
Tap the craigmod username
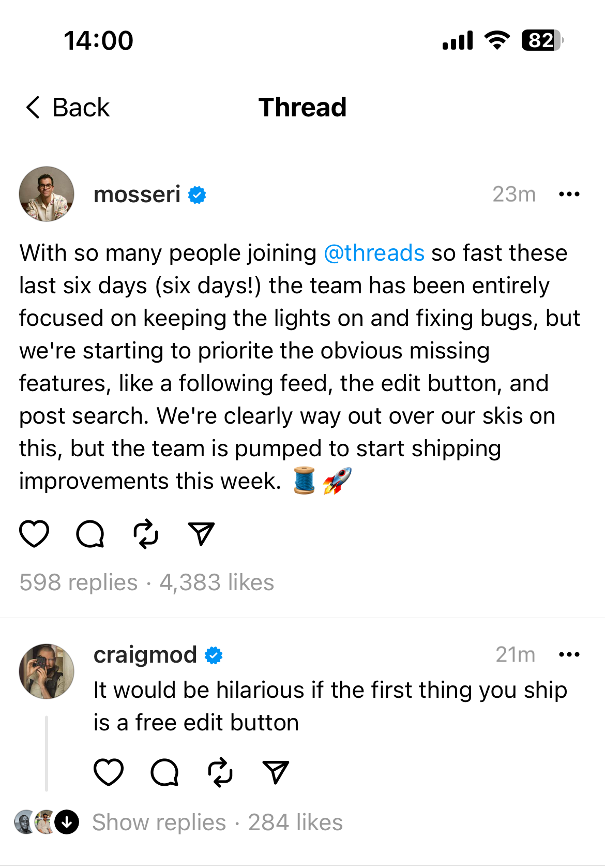coord(145,655)
